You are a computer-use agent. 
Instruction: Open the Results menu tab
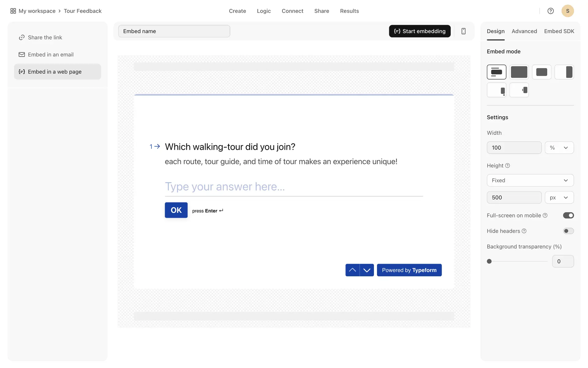point(349,11)
